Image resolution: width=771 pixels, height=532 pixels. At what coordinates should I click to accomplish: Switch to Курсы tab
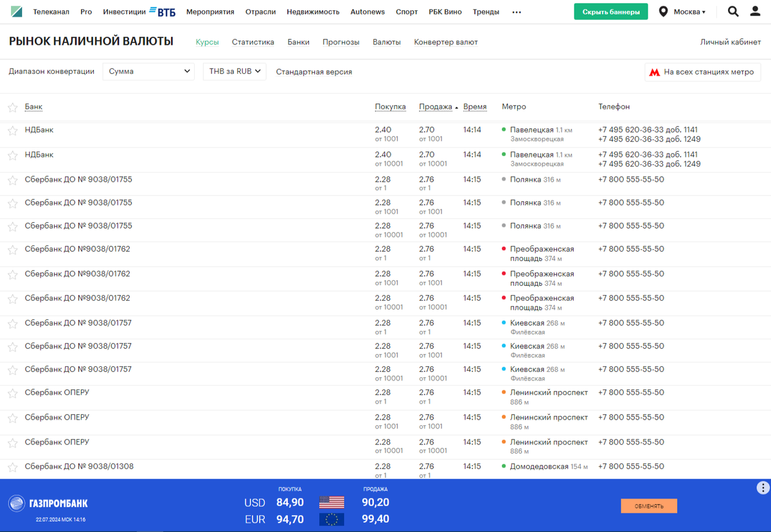207,42
